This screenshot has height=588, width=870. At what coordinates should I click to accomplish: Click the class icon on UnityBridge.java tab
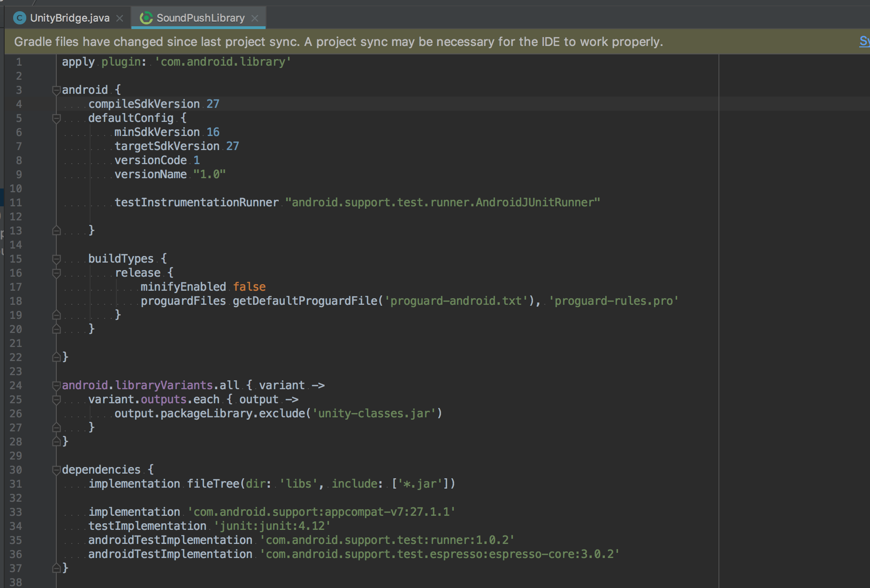(20, 18)
